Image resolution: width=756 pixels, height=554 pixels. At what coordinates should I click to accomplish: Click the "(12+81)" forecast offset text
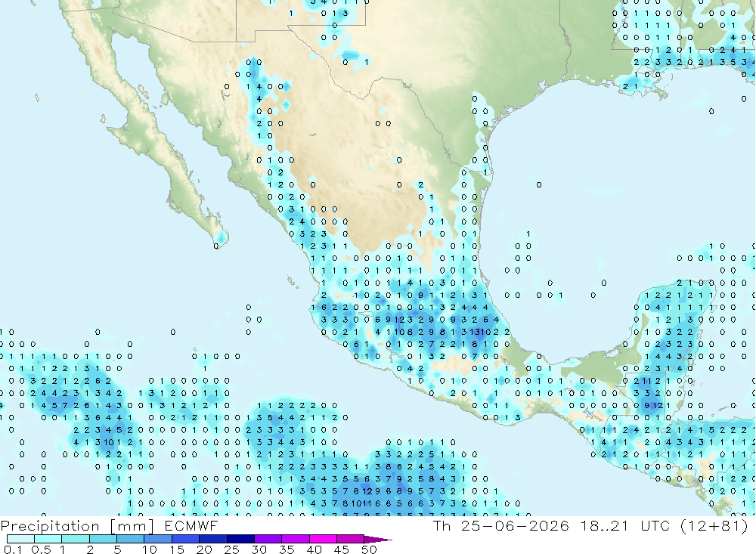click(714, 525)
